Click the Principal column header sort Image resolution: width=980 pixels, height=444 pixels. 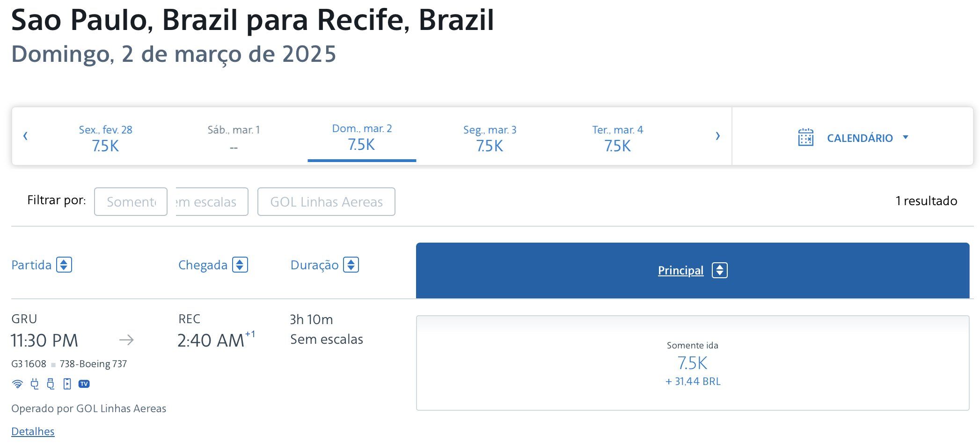(693, 270)
